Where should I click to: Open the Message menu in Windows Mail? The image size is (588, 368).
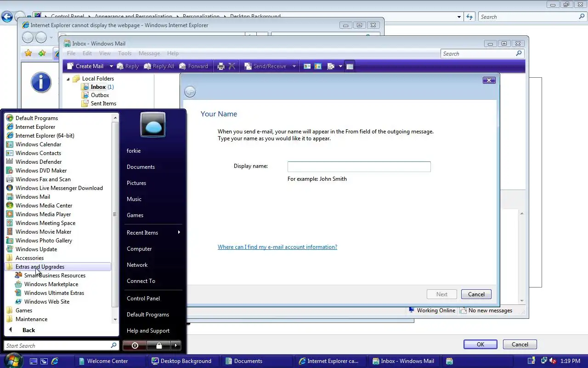point(149,53)
